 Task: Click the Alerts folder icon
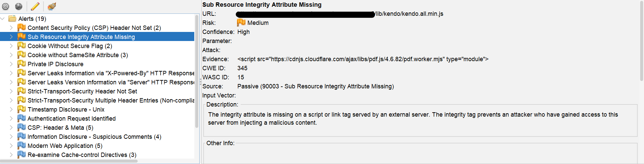coord(12,18)
